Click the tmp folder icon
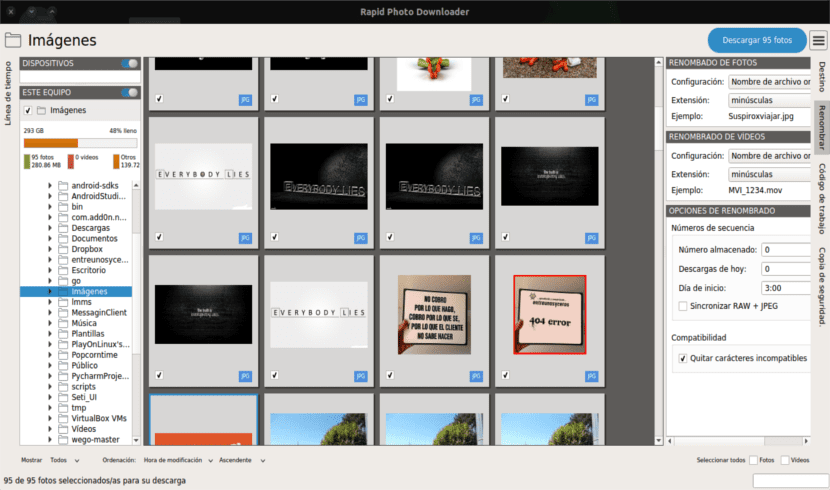 click(63, 408)
